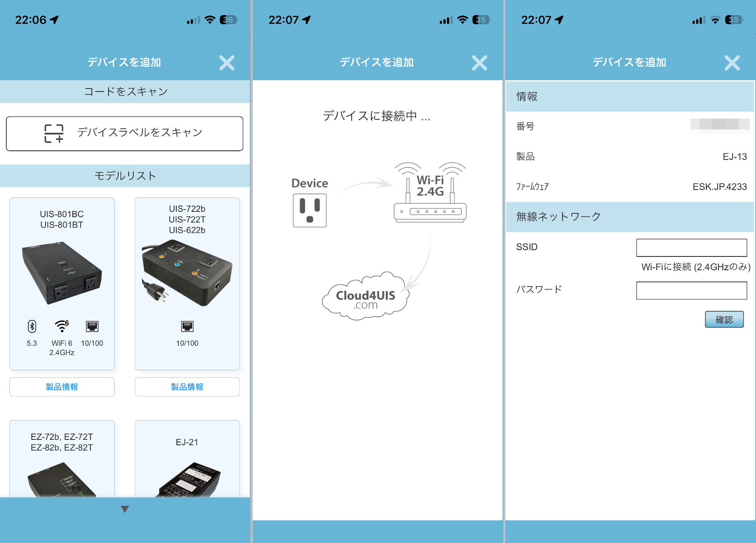Select the UIS-801BC / UIS-801BT model card

[x=62, y=284]
